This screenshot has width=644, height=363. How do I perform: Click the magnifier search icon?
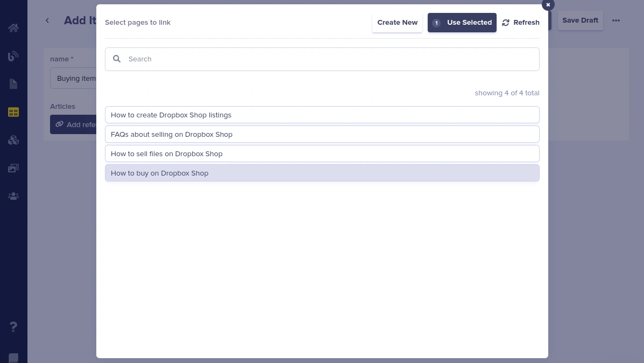click(x=117, y=59)
